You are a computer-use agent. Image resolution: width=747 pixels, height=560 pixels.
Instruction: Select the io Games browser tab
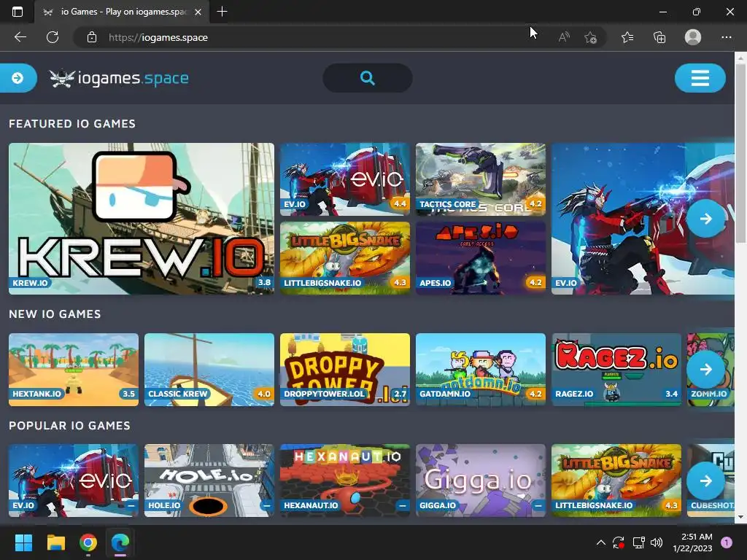pyautogui.click(x=122, y=12)
